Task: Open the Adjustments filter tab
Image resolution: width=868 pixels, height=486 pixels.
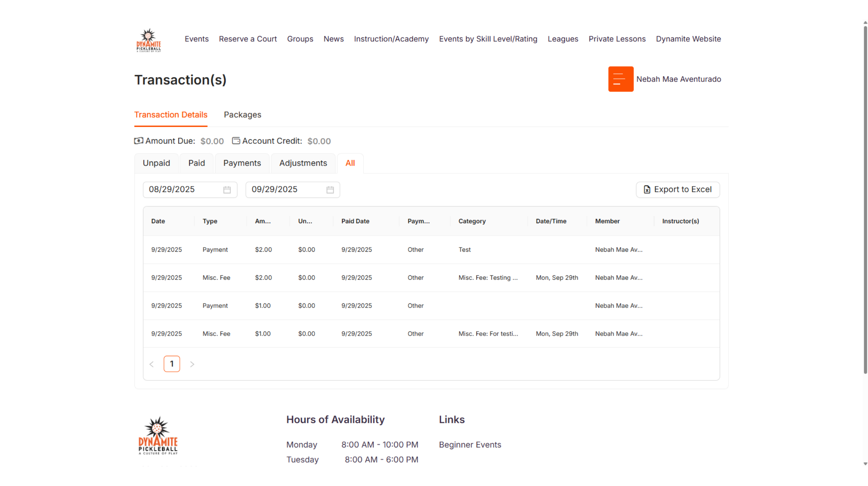Action: (303, 163)
